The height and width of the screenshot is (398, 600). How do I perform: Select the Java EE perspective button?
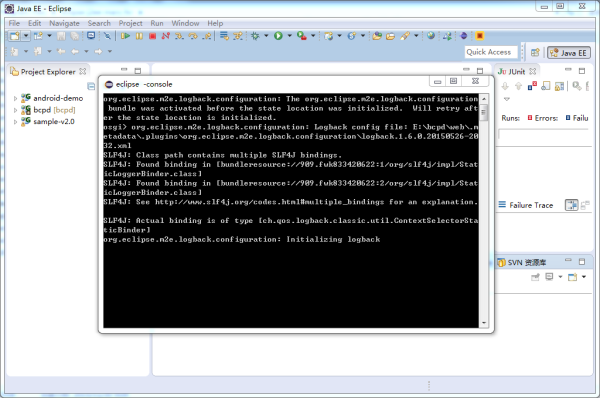tap(569, 53)
